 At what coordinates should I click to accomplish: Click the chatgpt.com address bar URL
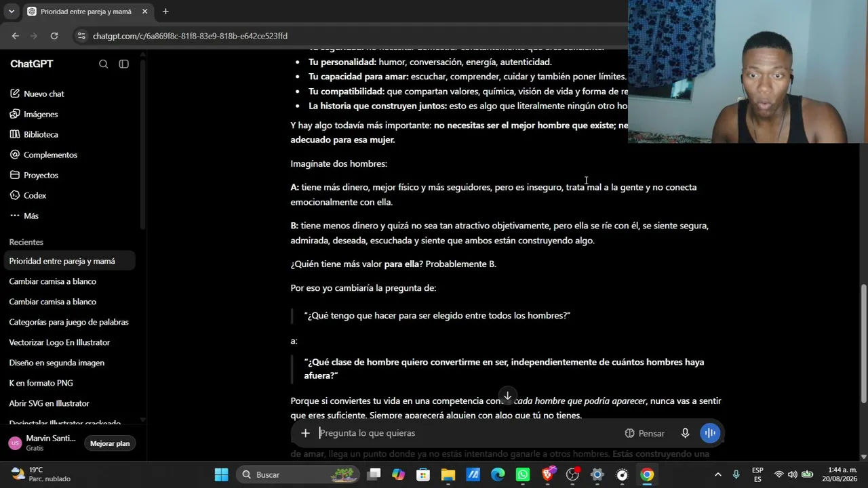pyautogui.click(x=190, y=36)
